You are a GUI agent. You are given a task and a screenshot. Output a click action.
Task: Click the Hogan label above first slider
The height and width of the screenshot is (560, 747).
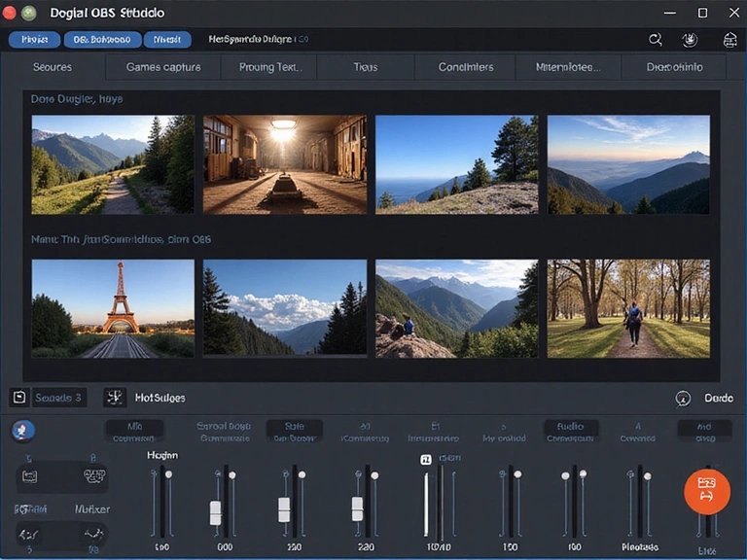162,455
